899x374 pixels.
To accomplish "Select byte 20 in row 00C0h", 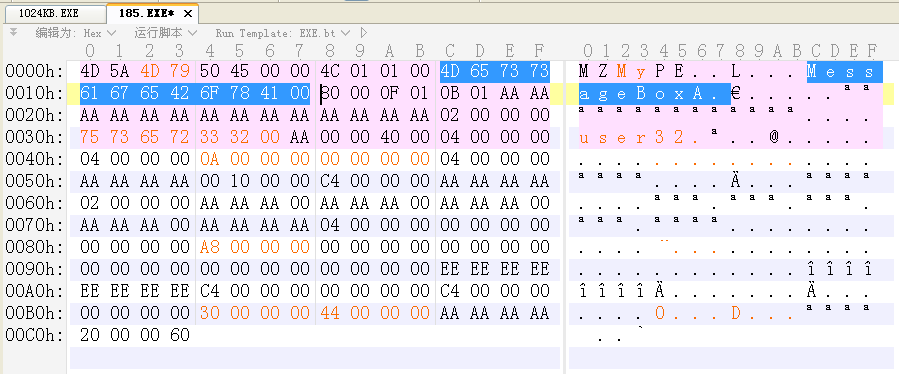I will [90, 335].
